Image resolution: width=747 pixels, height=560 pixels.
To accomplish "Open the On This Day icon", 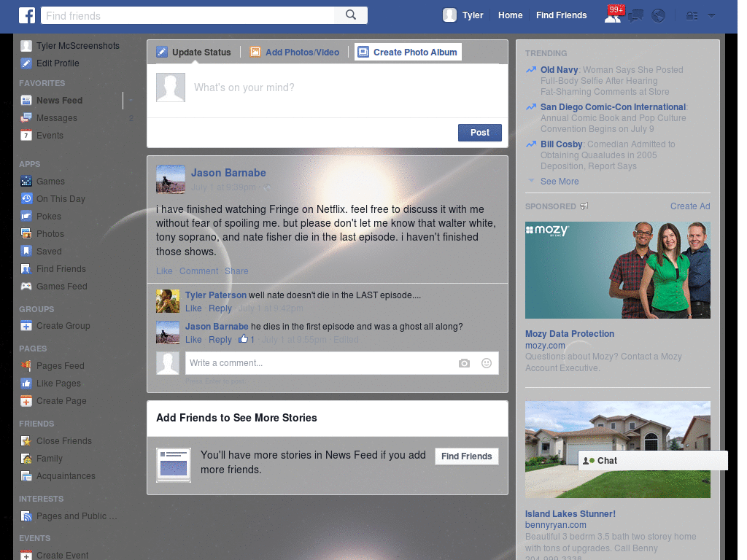I will click(26, 198).
